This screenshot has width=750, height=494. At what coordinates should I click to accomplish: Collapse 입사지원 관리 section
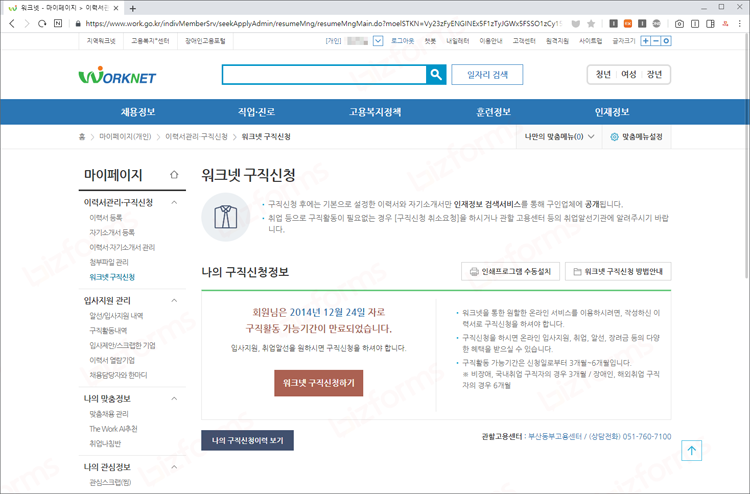click(174, 301)
